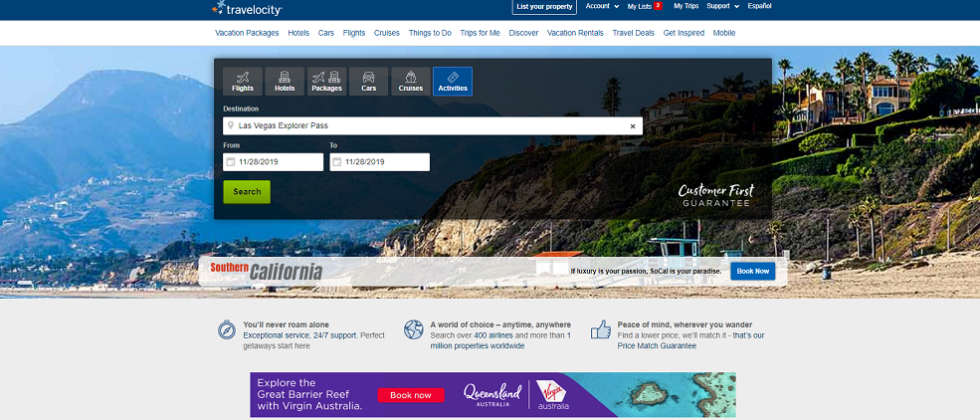Open Trips for Me menu item
The width and height of the screenshot is (980, 420).
(480, 33)
